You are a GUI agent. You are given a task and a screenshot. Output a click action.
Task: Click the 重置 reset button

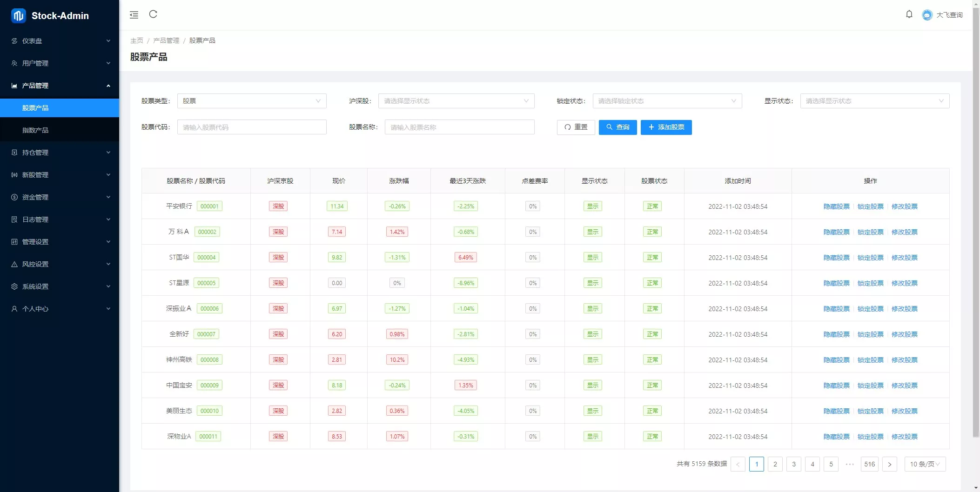coord(576,127)
